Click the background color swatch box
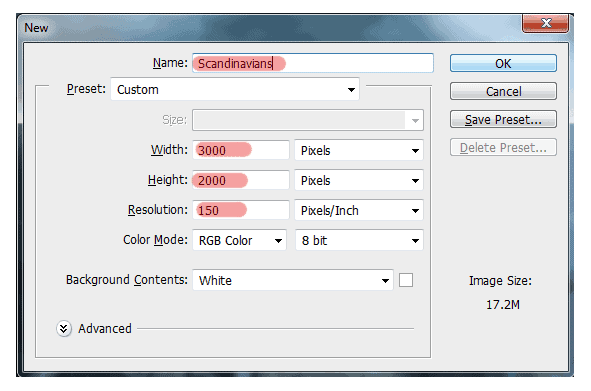The height and width of the screenshot is (391, 591). tap(406, 280)
